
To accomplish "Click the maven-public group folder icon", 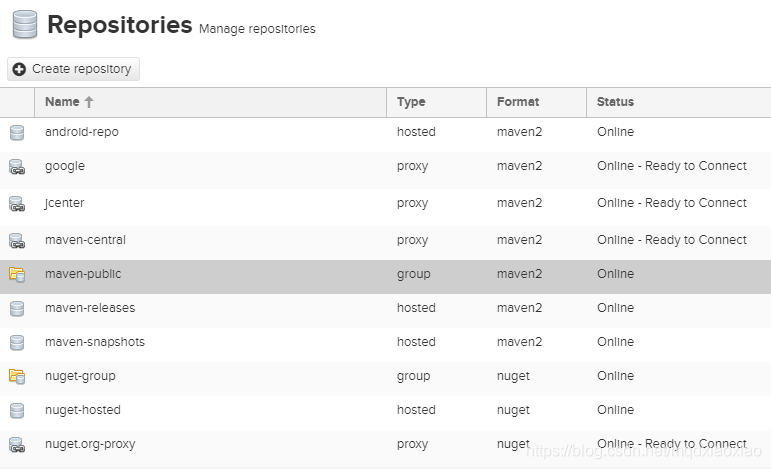I will [17, 275].
